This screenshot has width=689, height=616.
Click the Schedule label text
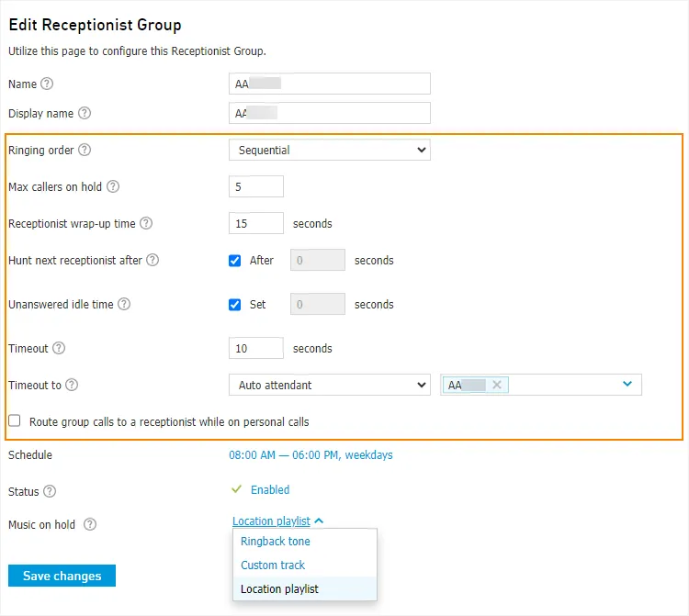click(30, 454)
